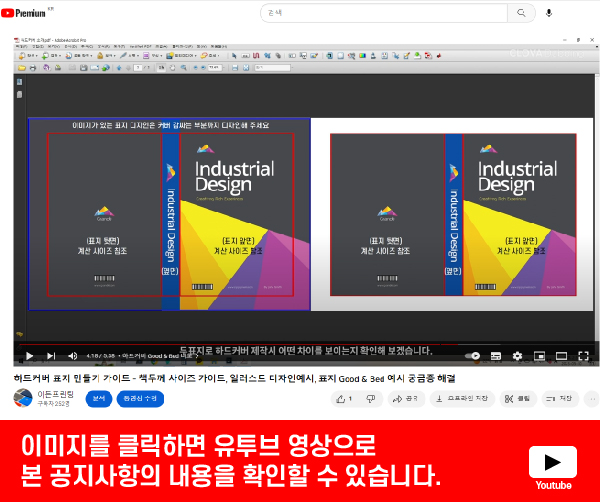
Task: Like the video with thumbs-up button
Action: coord(342,399)
